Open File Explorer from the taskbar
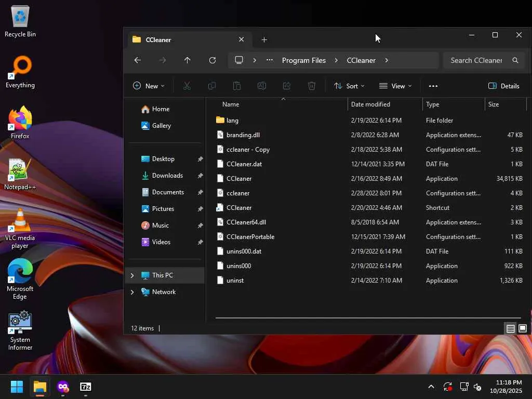This screenshot has height=399, width=532. (40, 387)
